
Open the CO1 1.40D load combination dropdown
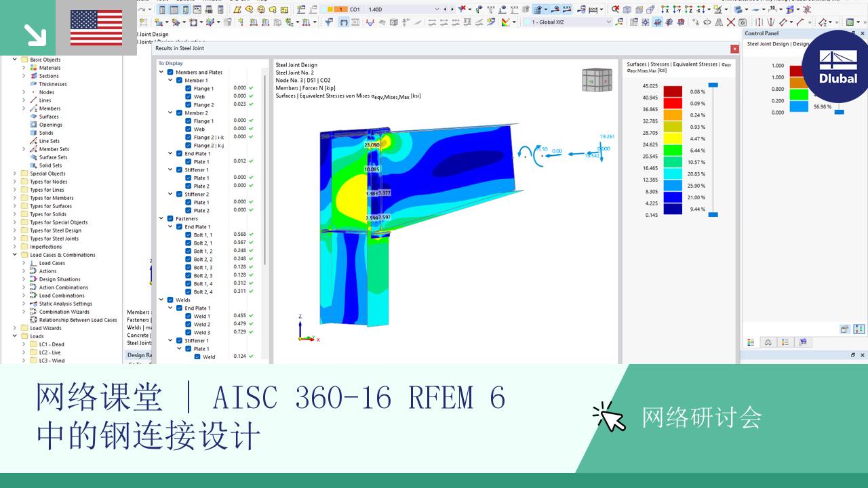(x=436, y=9)
